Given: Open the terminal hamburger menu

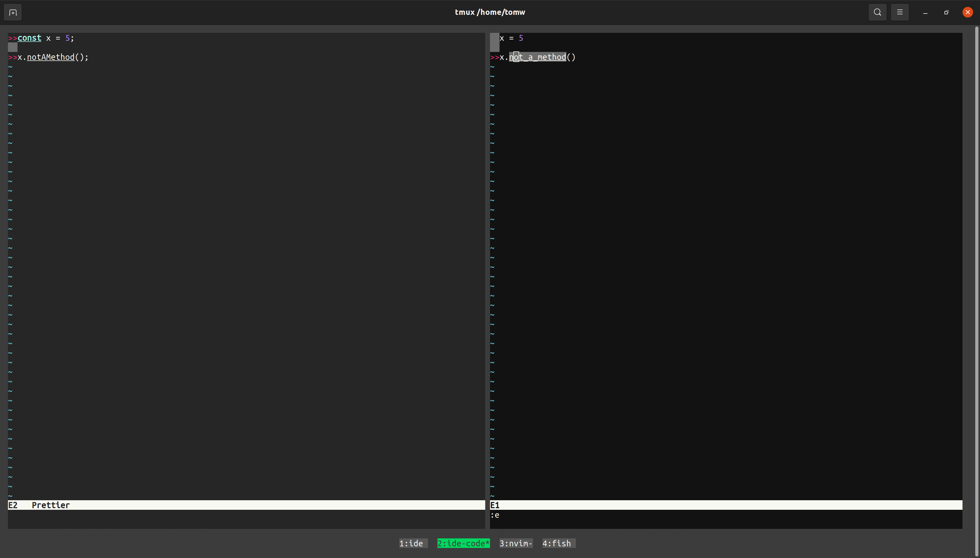Looking at the screenshot, I should 899,12.
